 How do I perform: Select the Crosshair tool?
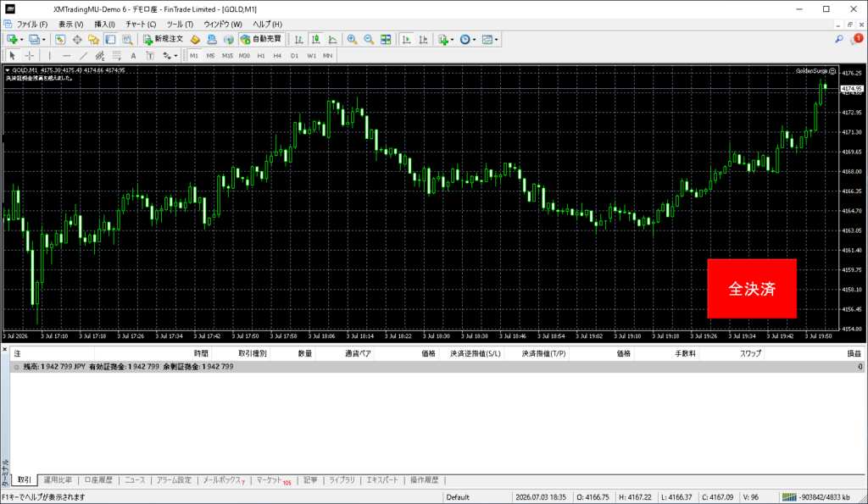pyautogui.click(x=30, y=55)
